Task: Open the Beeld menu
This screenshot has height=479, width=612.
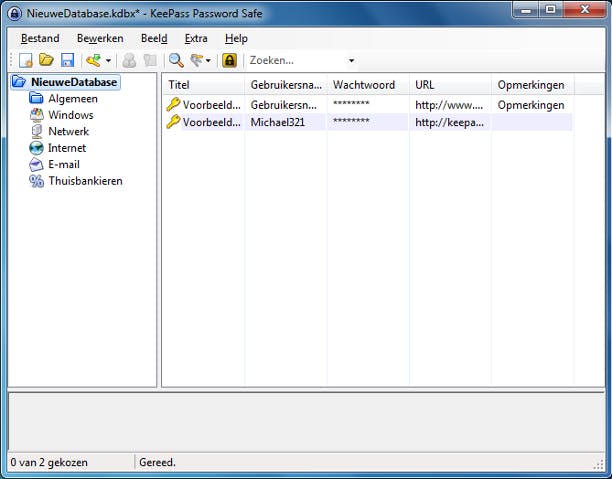Action: pos(154,38)
